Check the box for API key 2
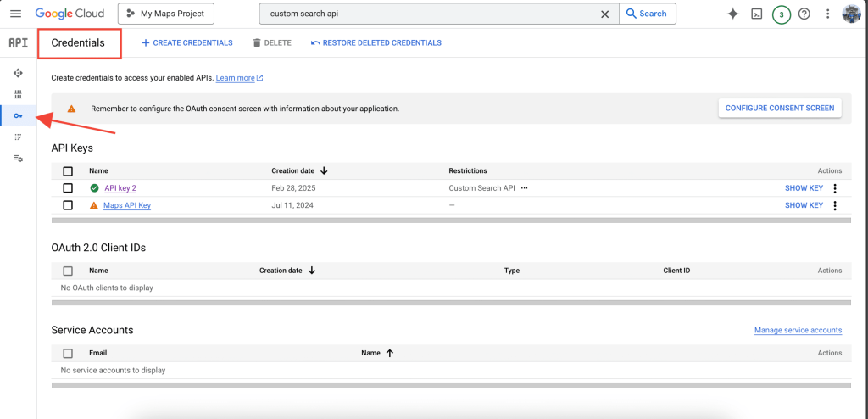This screenshot has height=419, width=868. tap(68, 188)
